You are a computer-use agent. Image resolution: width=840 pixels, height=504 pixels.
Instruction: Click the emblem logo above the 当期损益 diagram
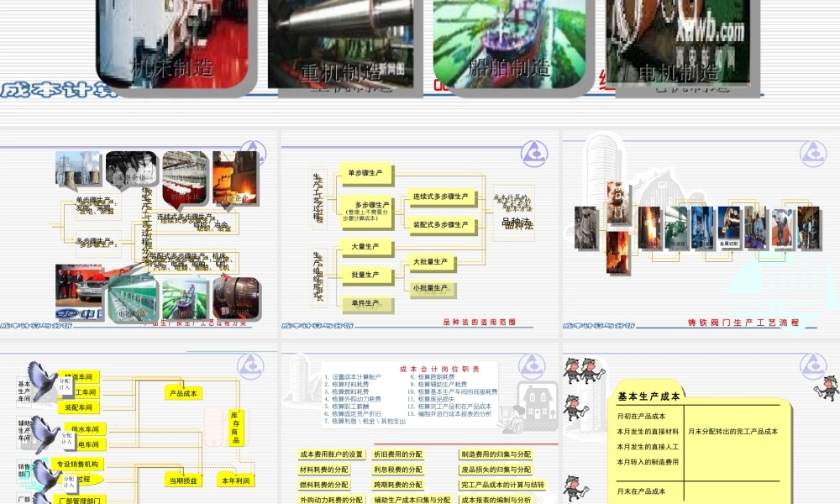point(249,365)
